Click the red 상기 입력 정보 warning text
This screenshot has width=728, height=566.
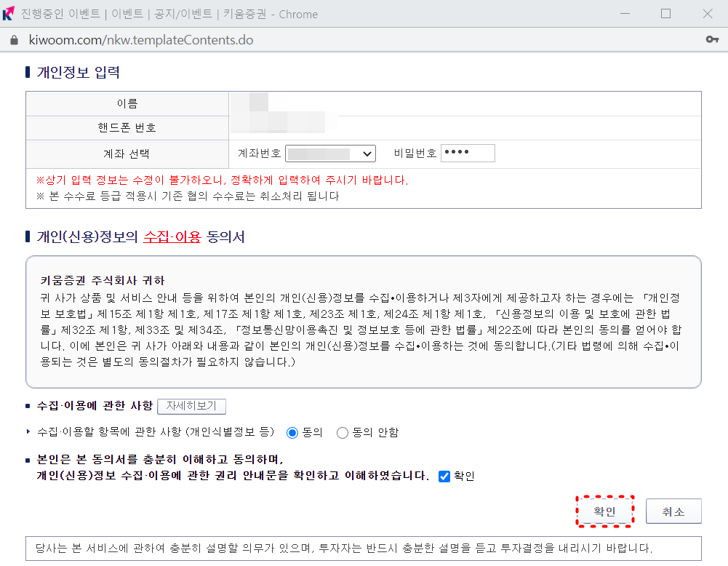point(222,180)
